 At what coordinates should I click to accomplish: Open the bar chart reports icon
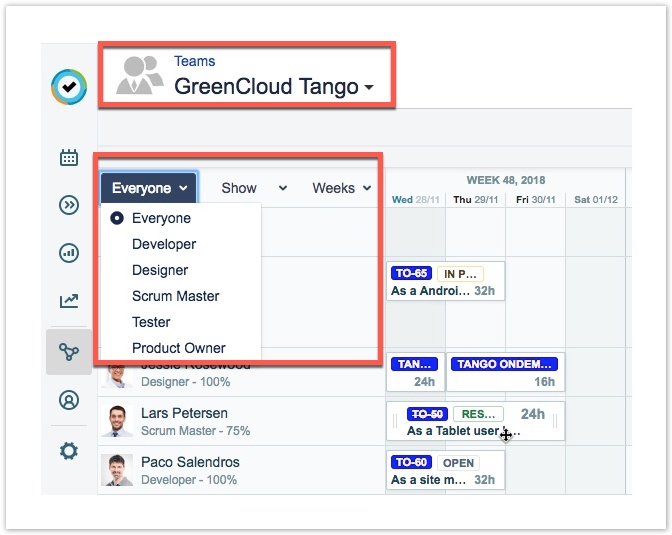tap(69, 253)
